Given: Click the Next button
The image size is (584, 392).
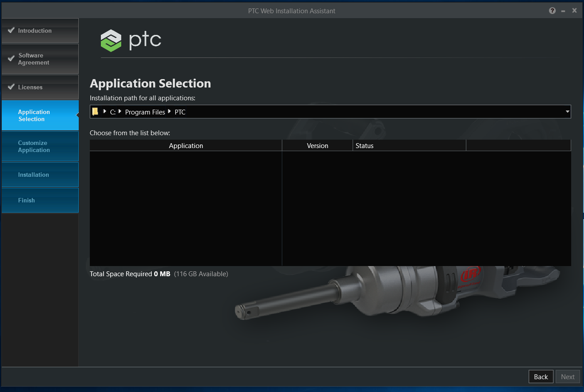Looking at the screenshot, I should coord(568,377).
